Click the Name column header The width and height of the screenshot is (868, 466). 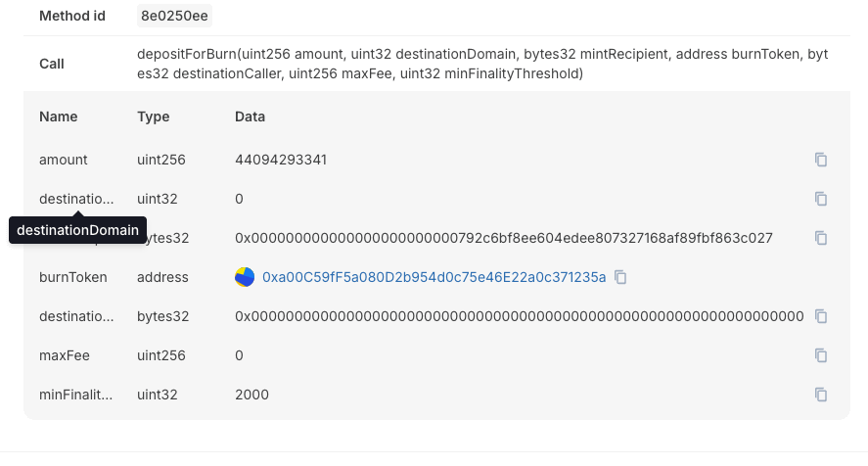(58, 116)
